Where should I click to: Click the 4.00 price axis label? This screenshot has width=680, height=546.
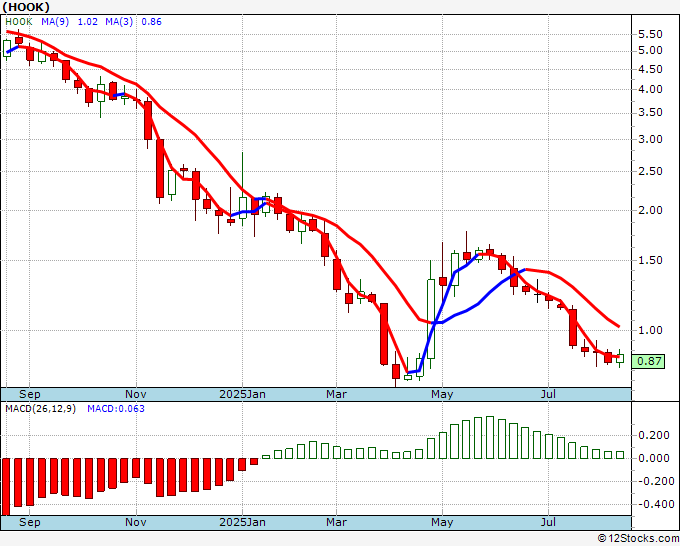(651, 89)
